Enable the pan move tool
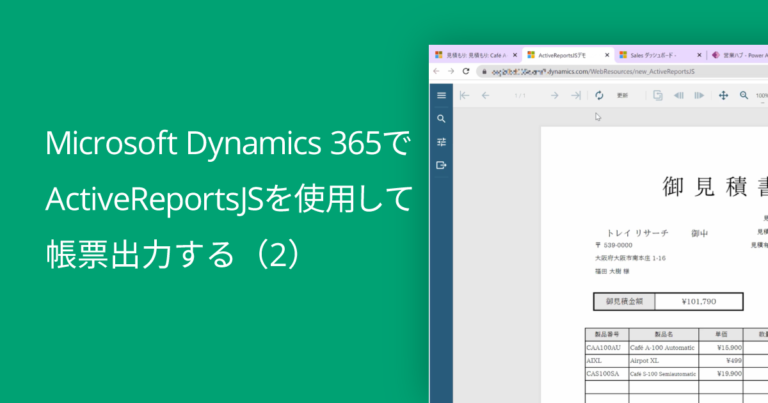 (723, 95)
